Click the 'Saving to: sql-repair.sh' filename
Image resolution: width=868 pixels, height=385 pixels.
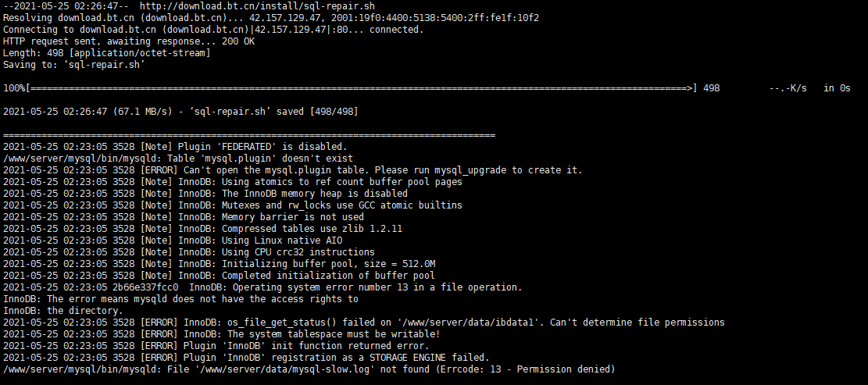coord(103,65)
